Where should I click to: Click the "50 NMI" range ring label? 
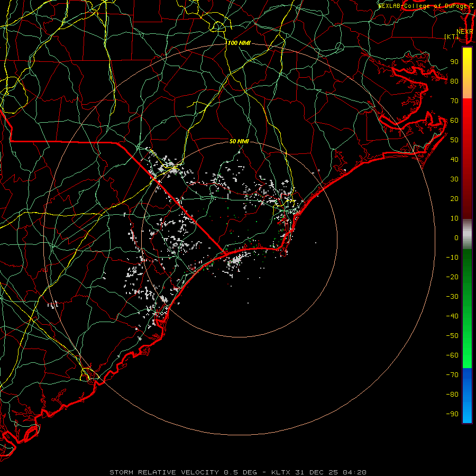pos(239,141)
